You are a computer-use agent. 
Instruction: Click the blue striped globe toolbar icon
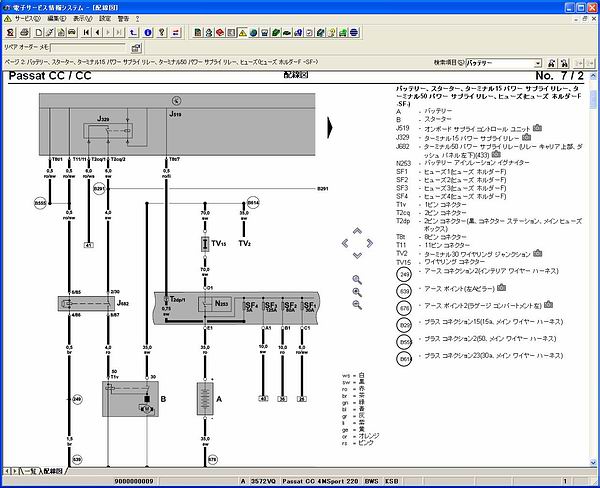354,33
